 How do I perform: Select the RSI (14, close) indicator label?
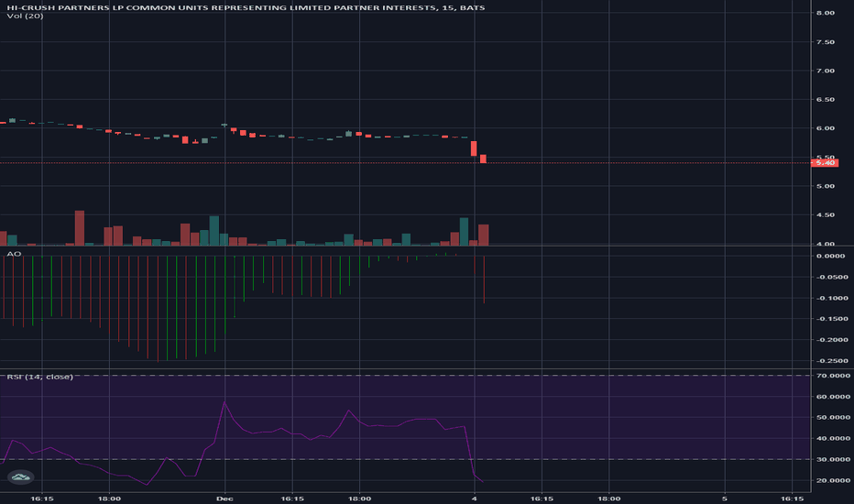(x=39, y=377)
